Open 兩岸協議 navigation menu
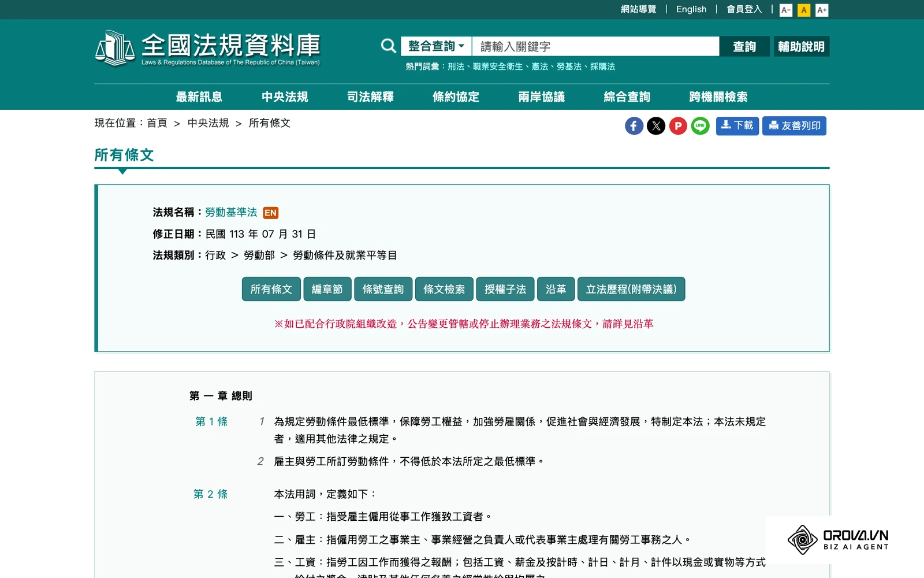 (541, 97)
